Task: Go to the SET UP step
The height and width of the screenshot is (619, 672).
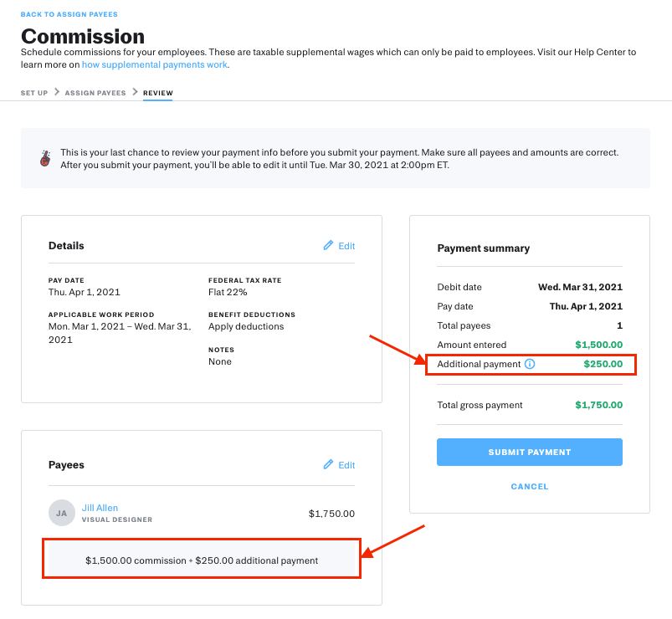Action: click(34, 93)
